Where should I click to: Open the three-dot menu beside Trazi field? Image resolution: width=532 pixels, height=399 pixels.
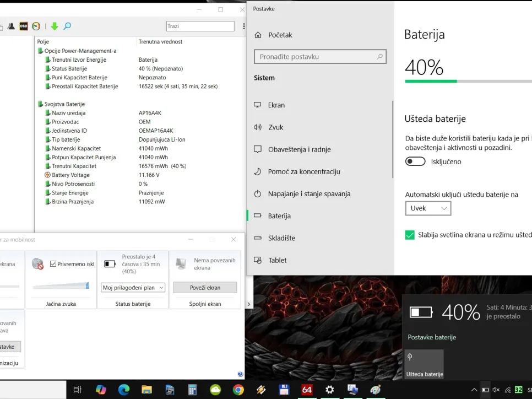click(x=243, y=26)
